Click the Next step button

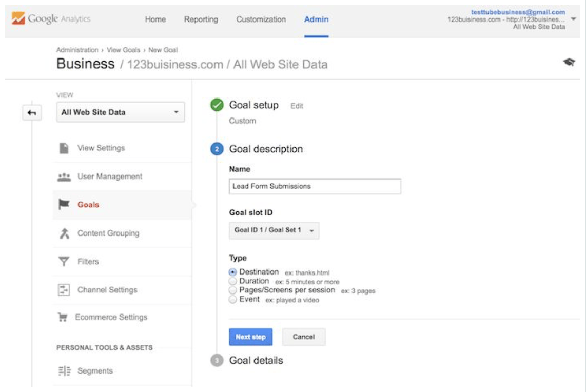coord(250,337)
